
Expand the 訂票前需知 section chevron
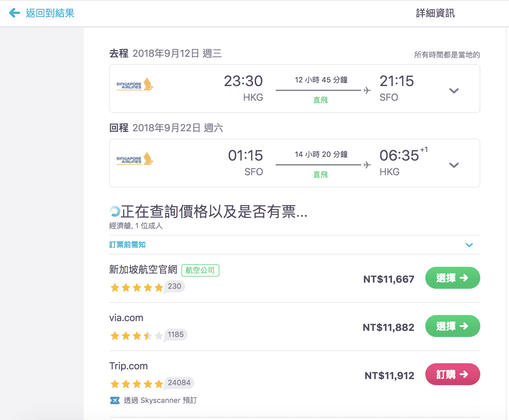[469, 245]
